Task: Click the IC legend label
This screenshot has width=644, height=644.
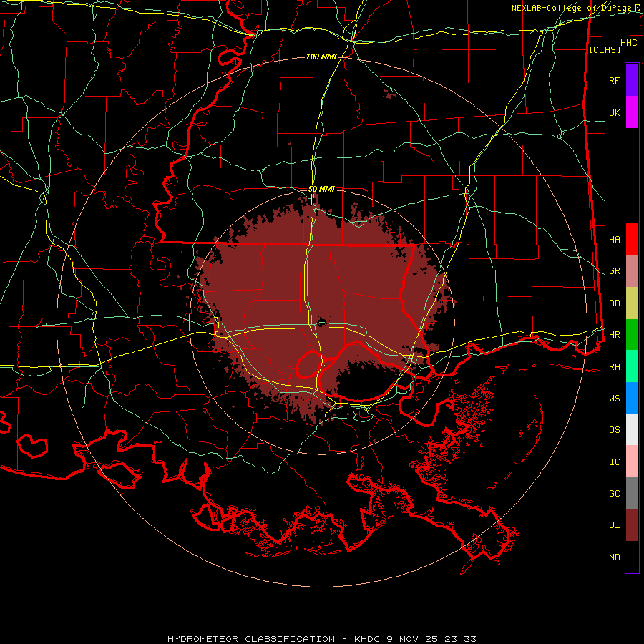Action: tap(615, 462)
